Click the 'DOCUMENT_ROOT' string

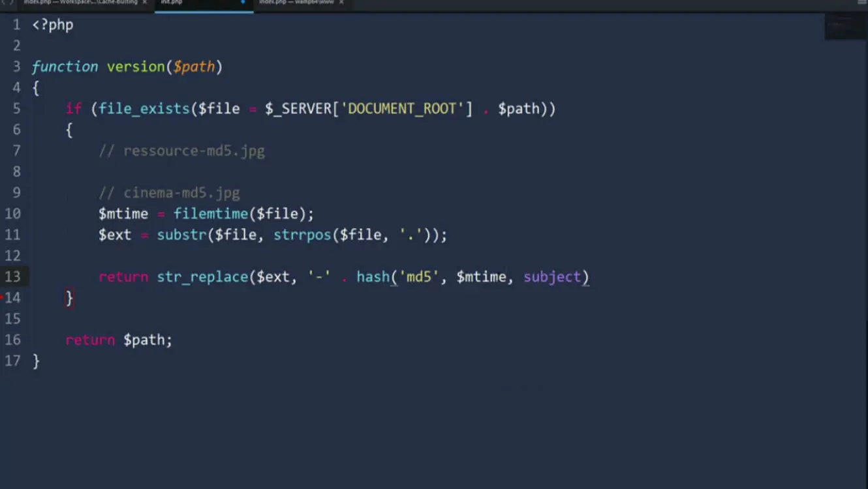point(402,108)
